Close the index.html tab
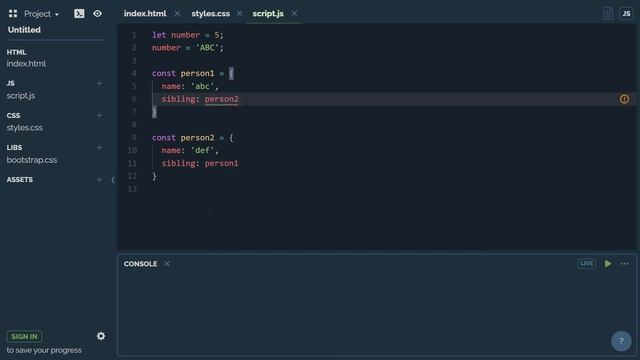Screen dimensions: 640x360 (177, 13)
